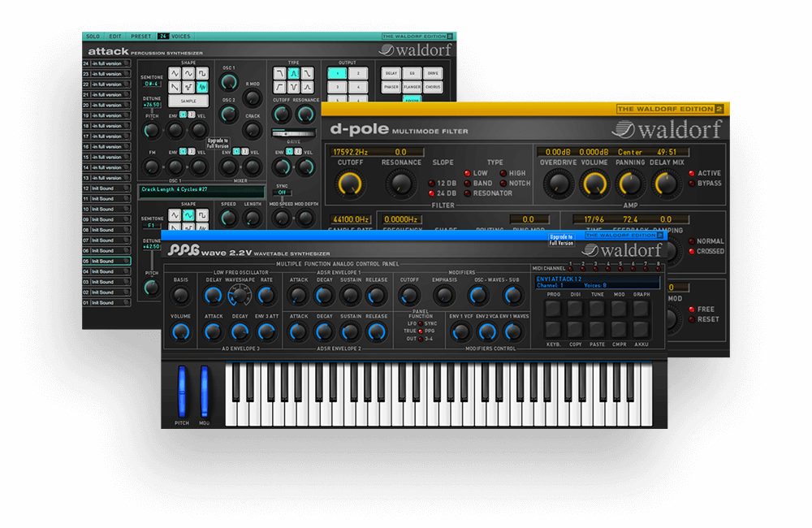Select sound slot 12 Init Sound in Attack
This screenshot has width=812, height=528.
tap(106, 188)
